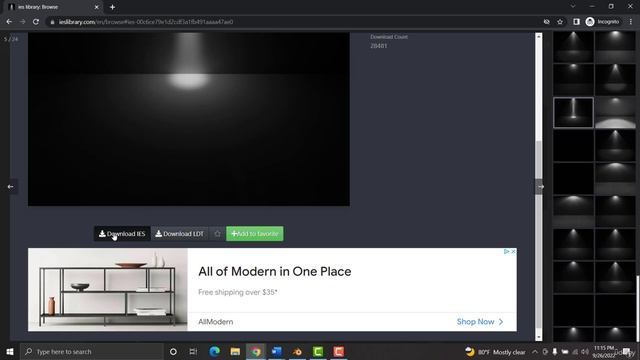Open a new browser tab
Viewport: 640px width, 360px height.
pyautogui.click(x=112, y=7)
